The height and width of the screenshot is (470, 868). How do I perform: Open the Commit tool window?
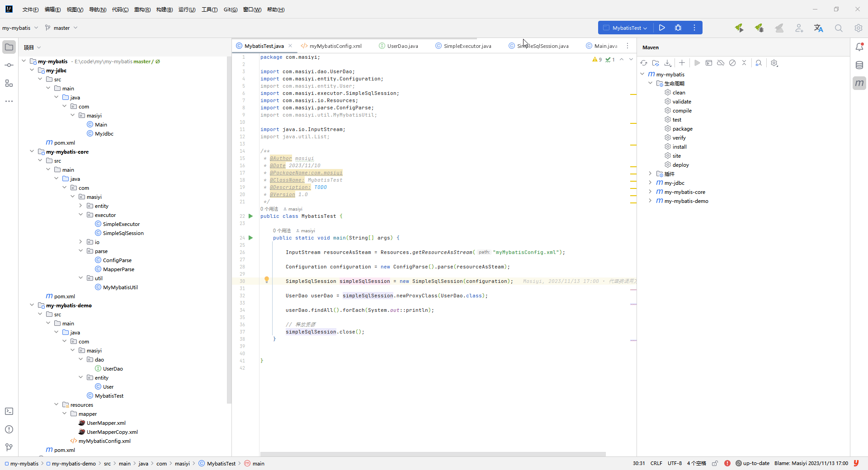(9, 65)
